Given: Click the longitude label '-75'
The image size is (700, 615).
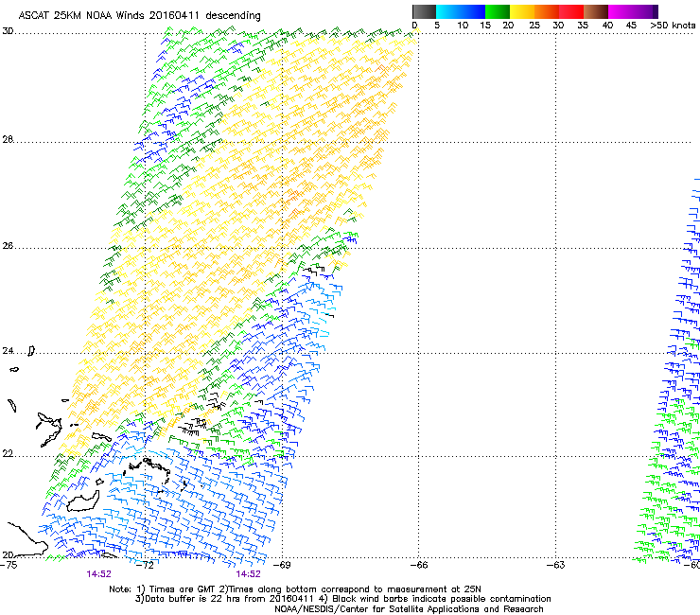Looking at the screenshot, I should (x=9, y=565).
